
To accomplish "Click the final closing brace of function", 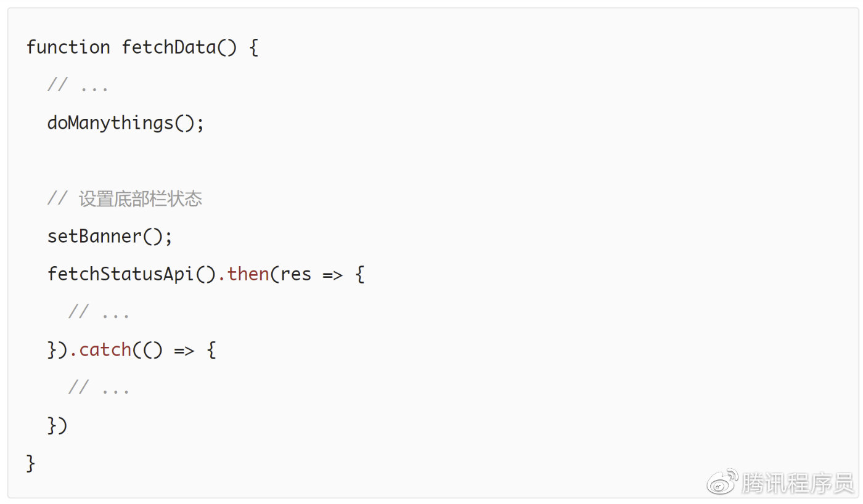I will [31, 463].
